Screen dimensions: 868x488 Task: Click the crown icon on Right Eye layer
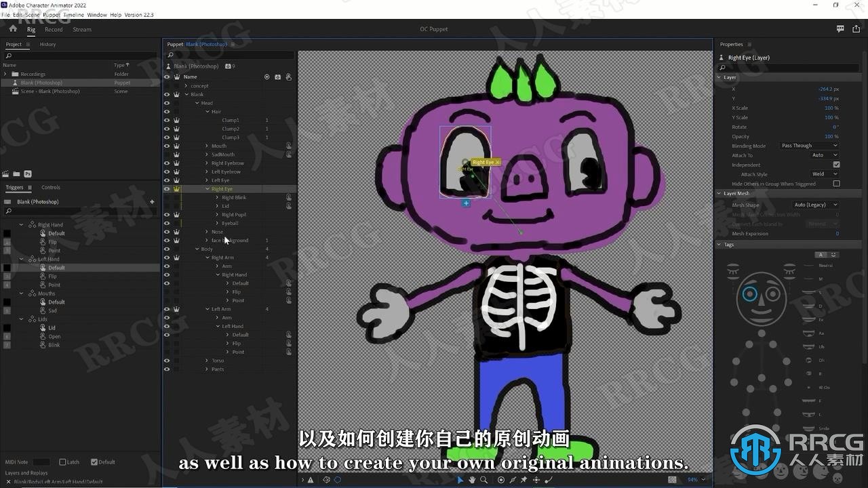[x=176, y=189]
